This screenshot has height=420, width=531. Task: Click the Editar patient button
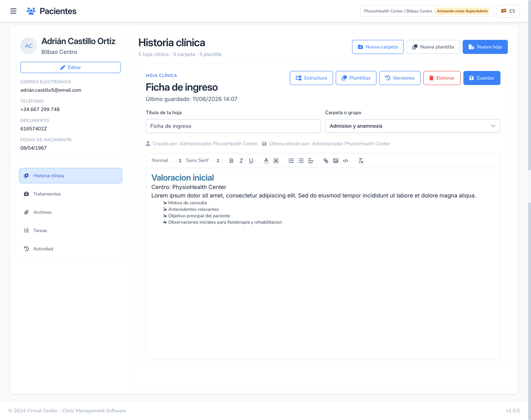tap(71, 67)
